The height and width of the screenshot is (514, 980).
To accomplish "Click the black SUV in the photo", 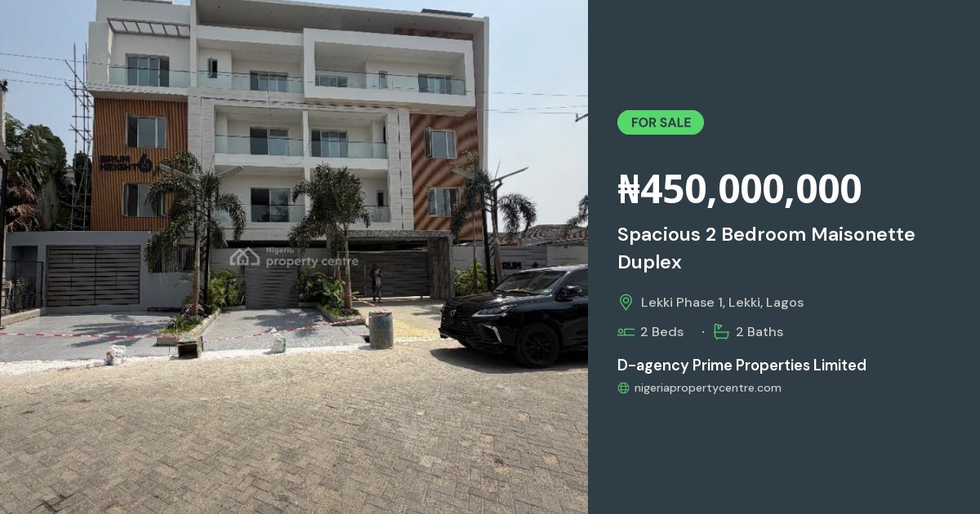I will pos(514,315).
